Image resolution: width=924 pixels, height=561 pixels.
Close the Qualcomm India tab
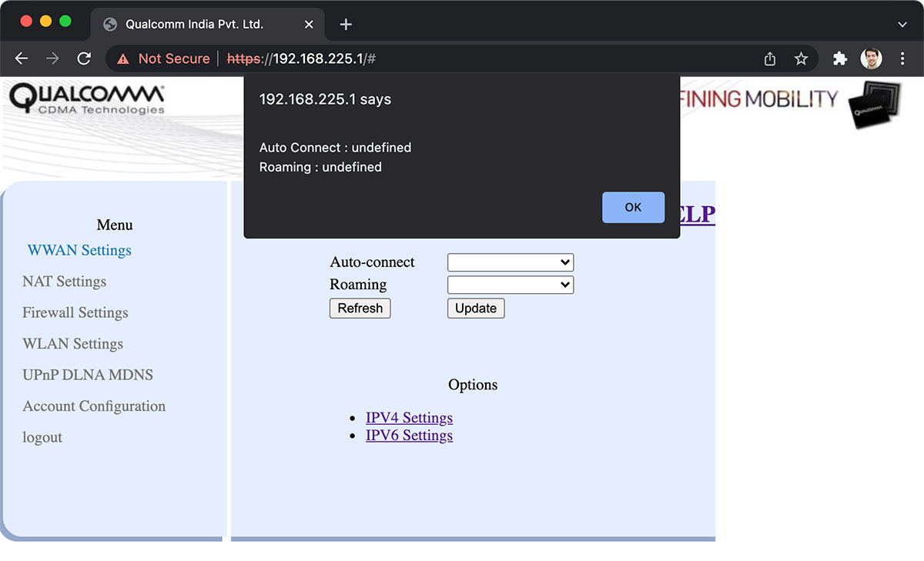pyautogui.click(x=309, y=25)
